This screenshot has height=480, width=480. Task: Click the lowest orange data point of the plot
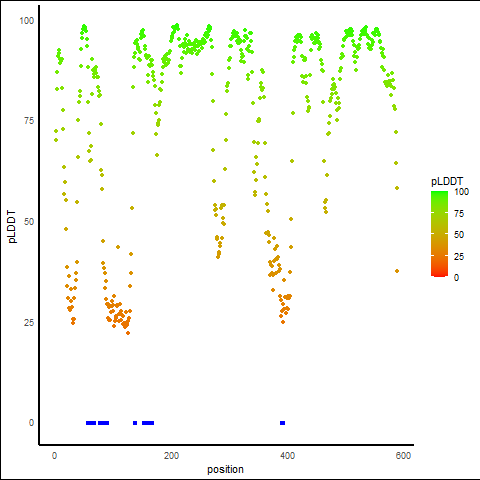coord(128,333)
